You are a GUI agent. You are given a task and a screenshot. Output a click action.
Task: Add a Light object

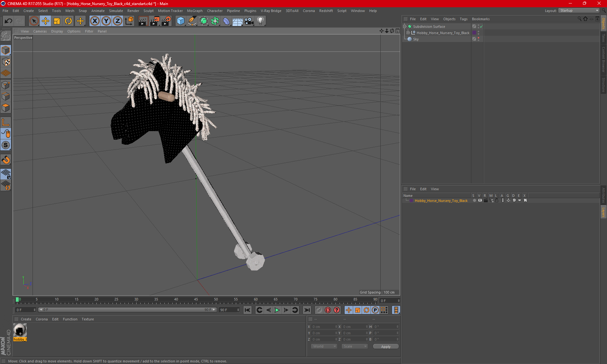coord(261,21)
